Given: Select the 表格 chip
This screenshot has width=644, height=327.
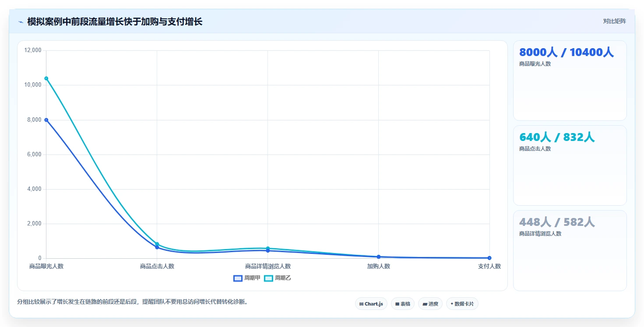Looking at the screenshot, I should click(x=402, y=304).
